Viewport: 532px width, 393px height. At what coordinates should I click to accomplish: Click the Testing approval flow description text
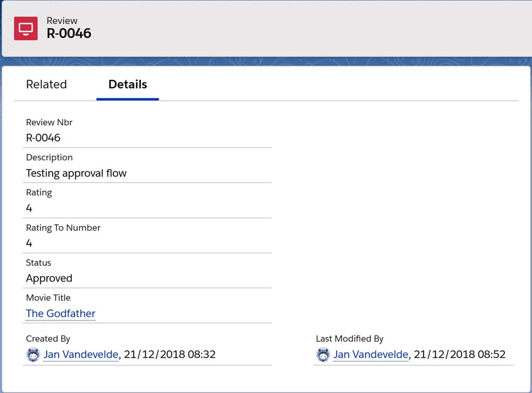tap(76, 173)
